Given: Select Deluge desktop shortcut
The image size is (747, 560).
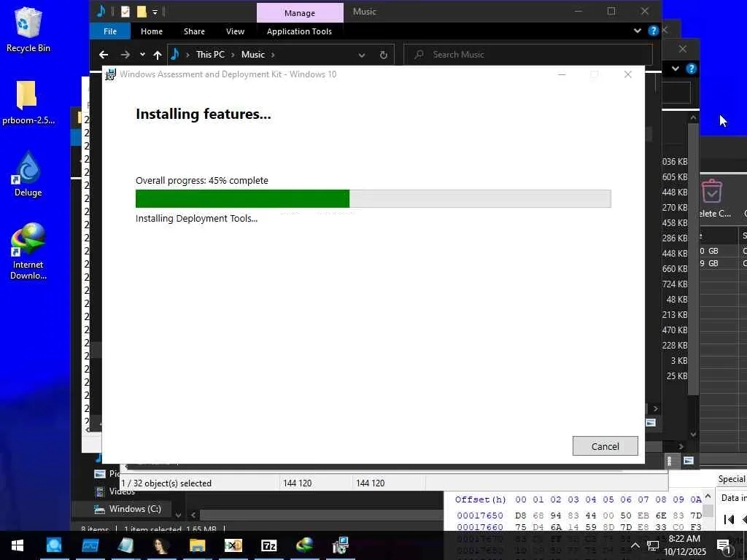Looking at the screenshot, I should tap(28, 174).
